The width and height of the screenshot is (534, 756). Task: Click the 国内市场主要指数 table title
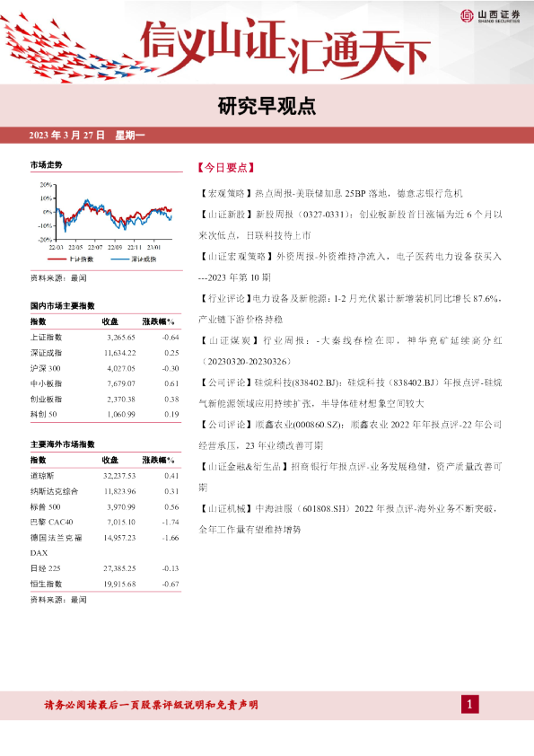tap(63, 305)
